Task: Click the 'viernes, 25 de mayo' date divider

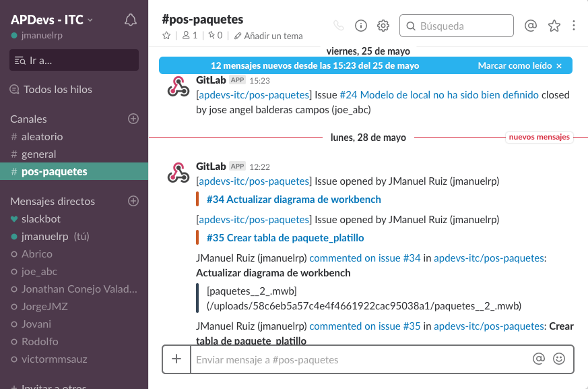Action: point(368,51)
